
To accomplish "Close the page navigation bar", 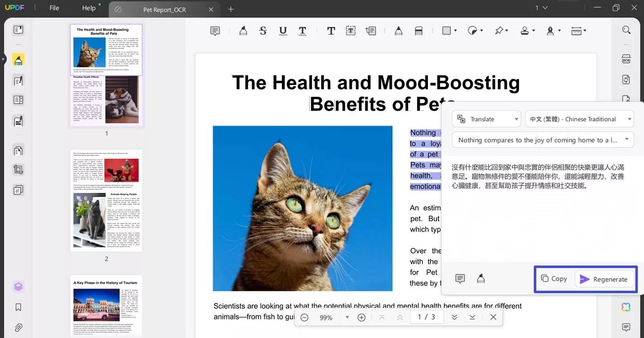I will [493, 317].
